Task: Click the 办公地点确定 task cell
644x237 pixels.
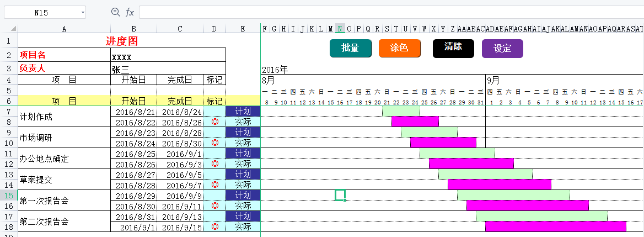Action: [x=65, y=159]
